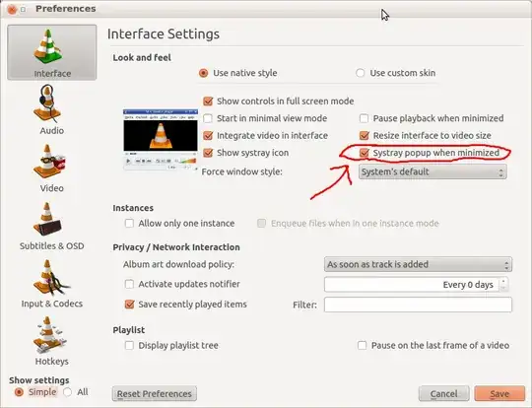Viewport: 532px width, 408px height.
Task: Click the VLC interface preview thumbnail
Action: pos(161,139)
